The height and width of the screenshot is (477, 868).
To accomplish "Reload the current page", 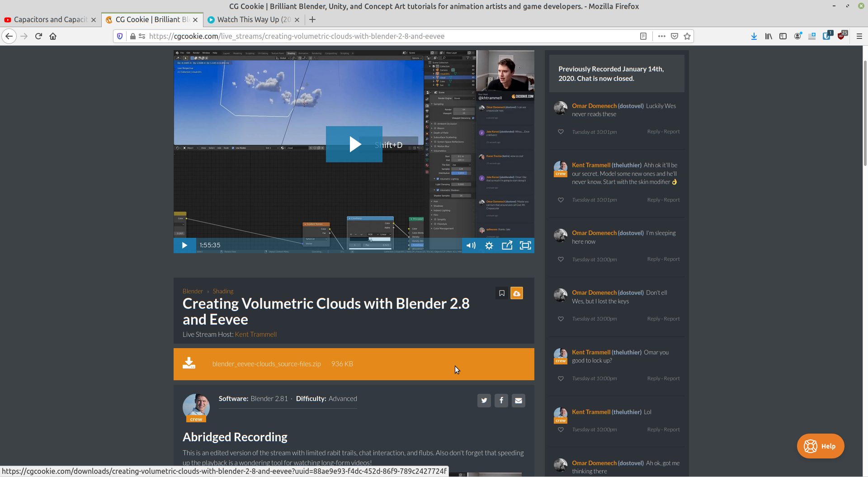I will [x=38, y=36].
